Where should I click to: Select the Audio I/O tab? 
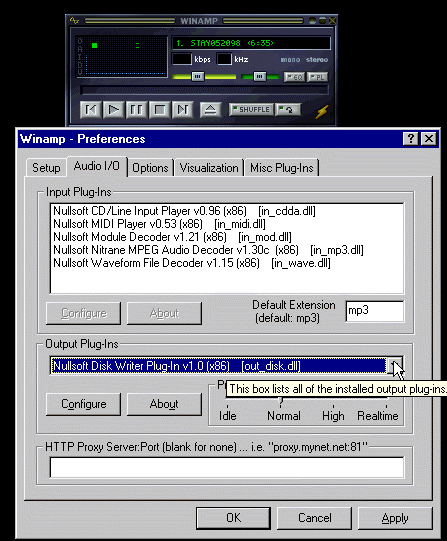(97, 166)
